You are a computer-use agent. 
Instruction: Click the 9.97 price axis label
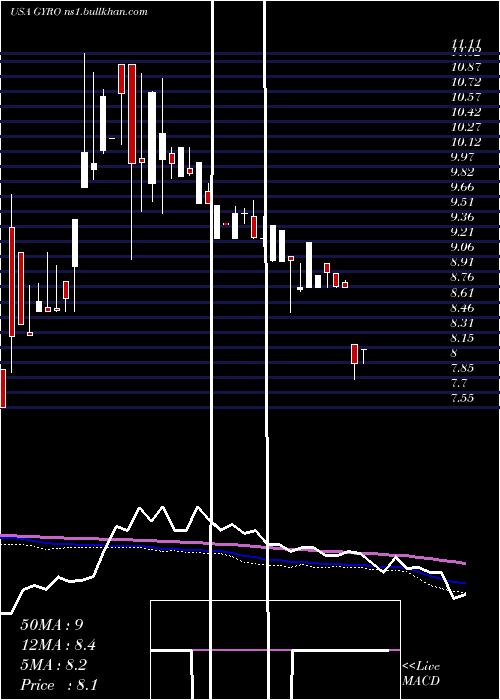[463, 157]
